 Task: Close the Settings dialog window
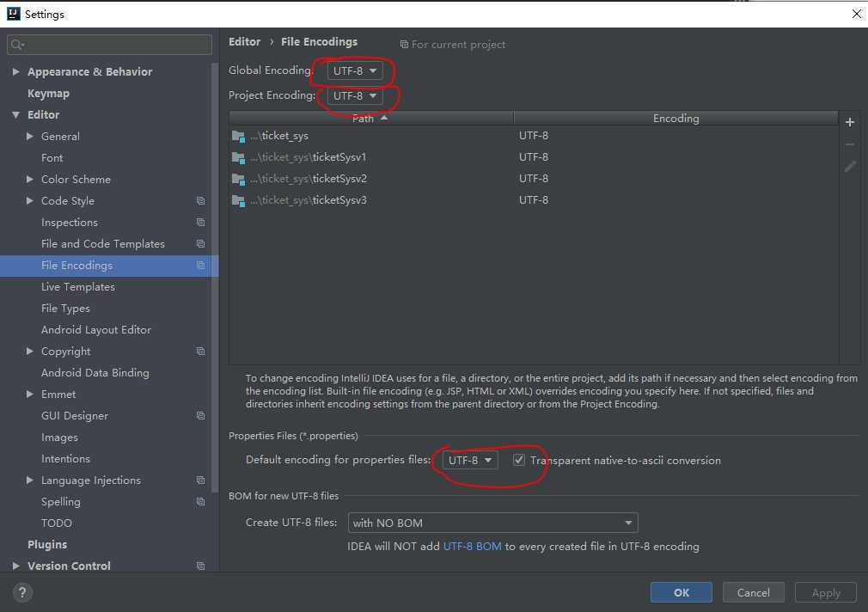[856, 14]
